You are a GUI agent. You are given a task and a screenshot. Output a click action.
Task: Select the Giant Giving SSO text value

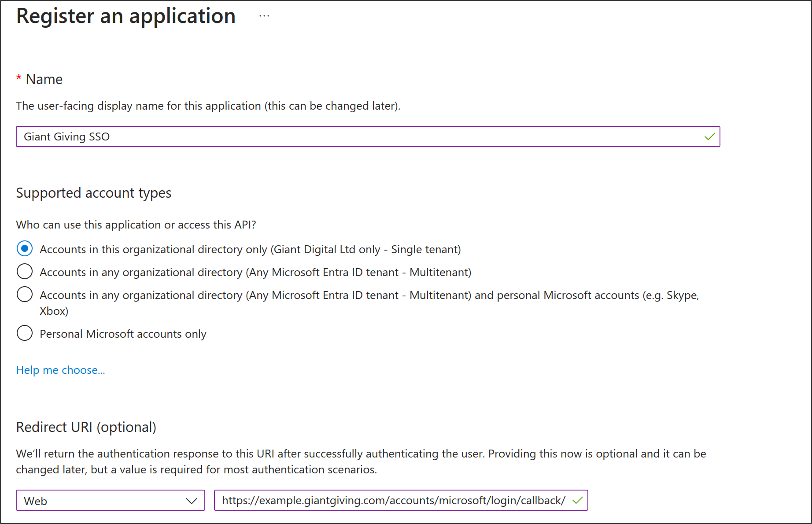pos(67,137)
